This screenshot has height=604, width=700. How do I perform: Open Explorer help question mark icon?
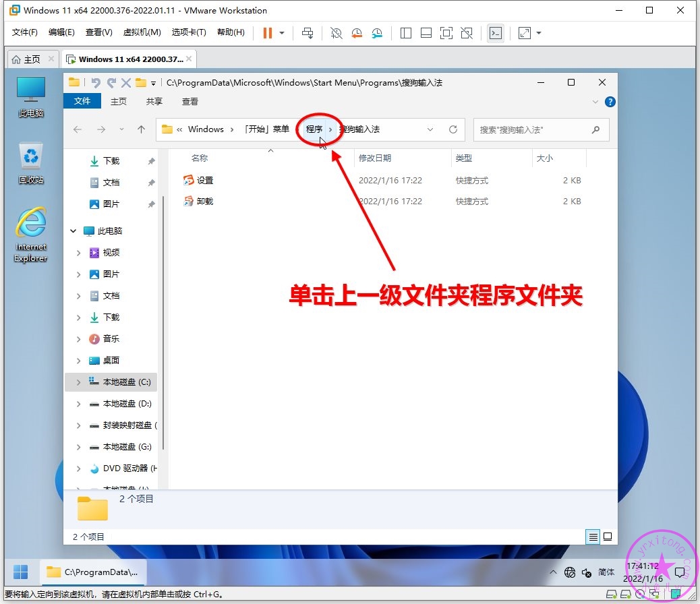point(610,102)
